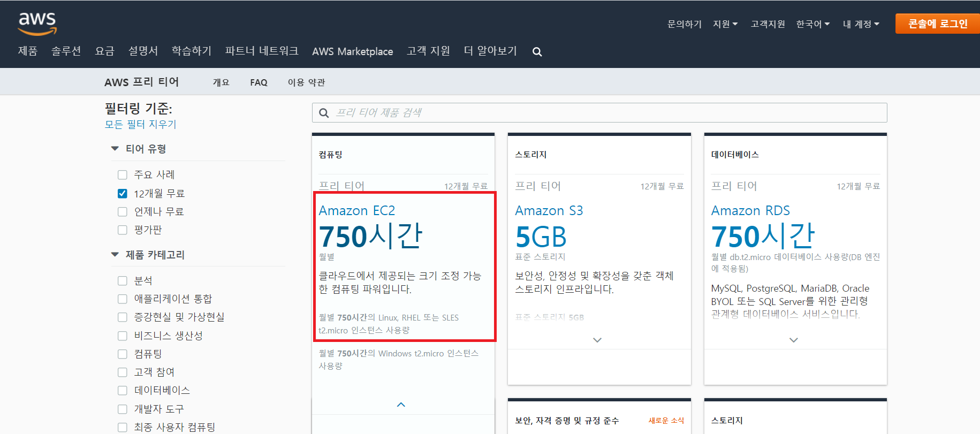The height and width of the screenshot is (434, 980).
Task: Click the AWS logo
Action: 37,24
